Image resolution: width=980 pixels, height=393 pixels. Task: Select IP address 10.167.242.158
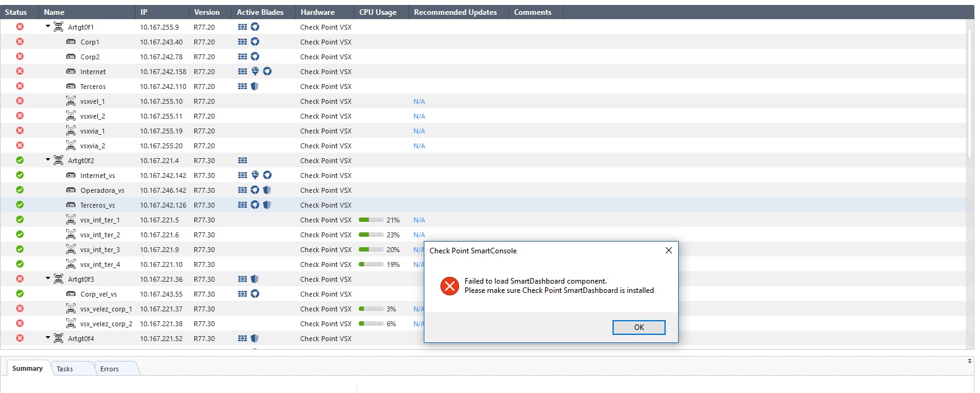point(163,72)
